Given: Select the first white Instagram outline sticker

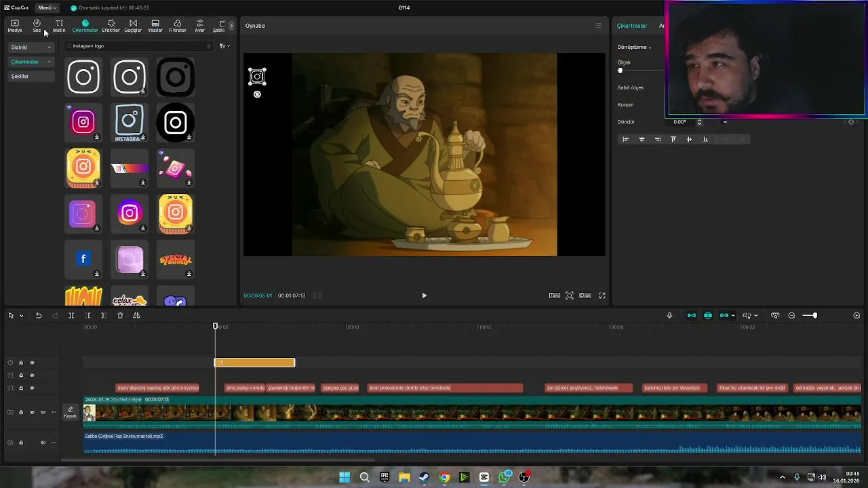Looking at the screenshot, I should pos(83,77).
